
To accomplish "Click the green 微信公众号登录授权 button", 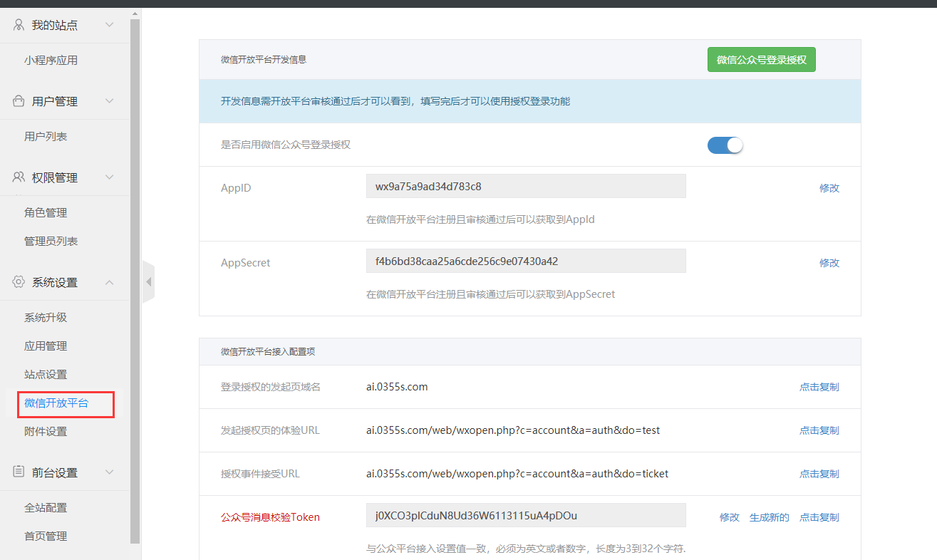I will 761,60.
